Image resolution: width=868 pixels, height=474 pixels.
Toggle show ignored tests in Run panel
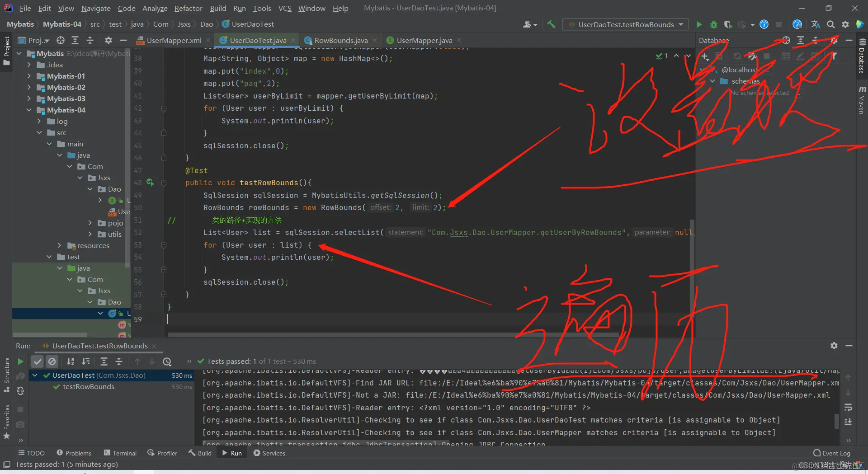pyautogui.click(x=52, y=361)
